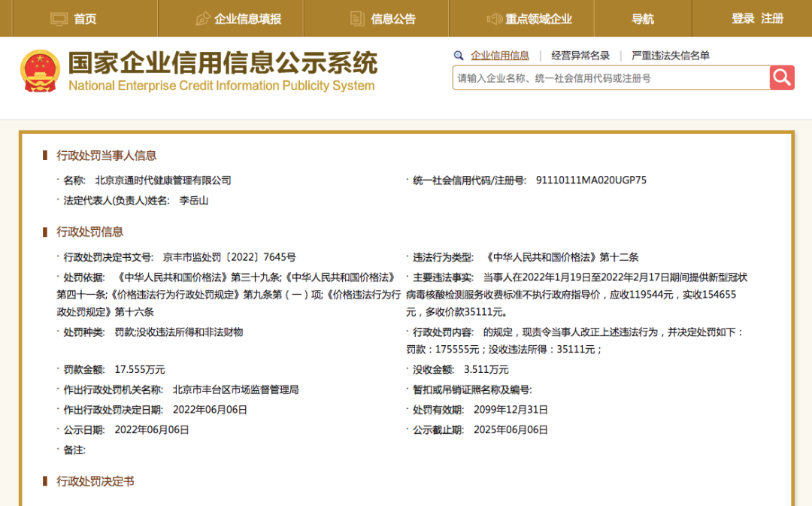Click the pencil icon beside 企业信息填报
Viewport: 812px width, 506px height.
point(203,19)
